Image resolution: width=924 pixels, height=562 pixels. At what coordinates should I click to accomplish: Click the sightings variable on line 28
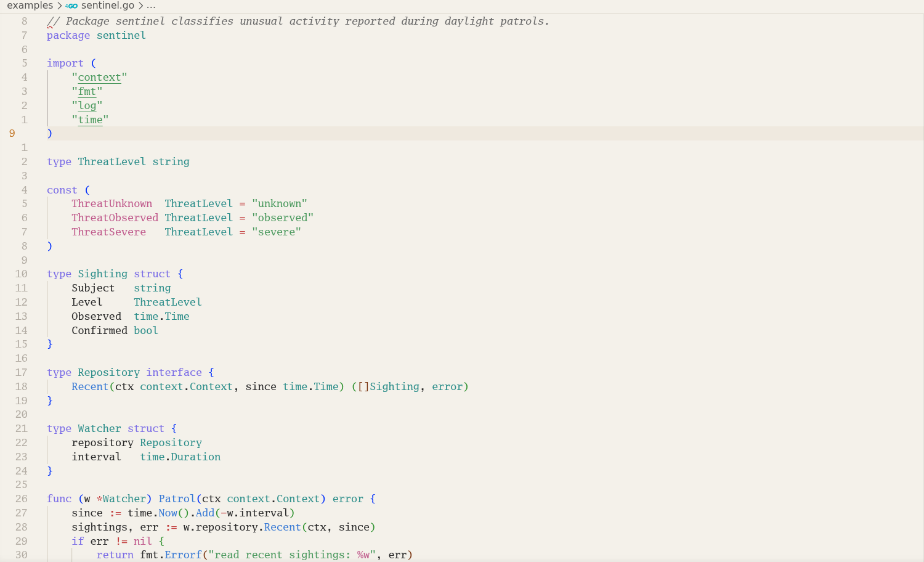[99, 527]
